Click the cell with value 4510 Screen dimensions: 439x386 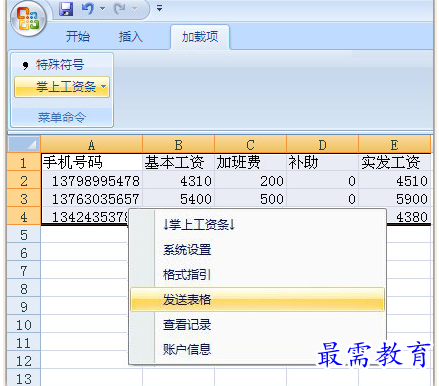tap(394, 181)
